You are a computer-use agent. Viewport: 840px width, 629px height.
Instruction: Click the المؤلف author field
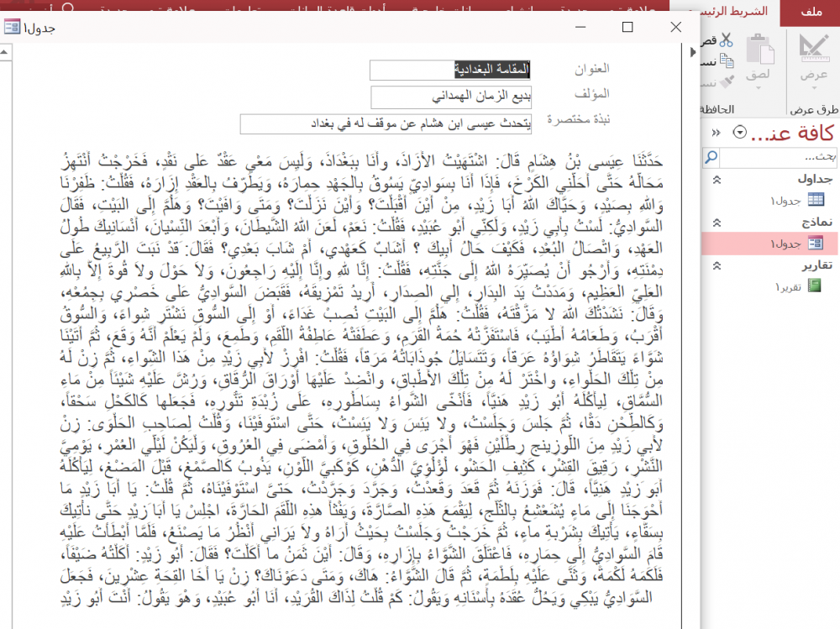tap(451, 97)
